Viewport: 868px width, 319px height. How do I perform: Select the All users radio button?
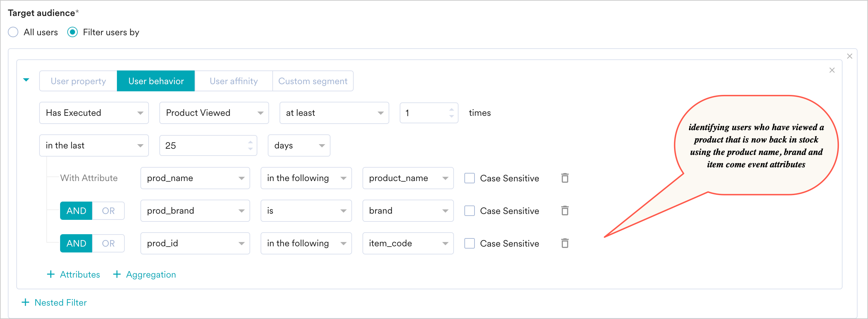pyautogui.click(x=13, y=32)
